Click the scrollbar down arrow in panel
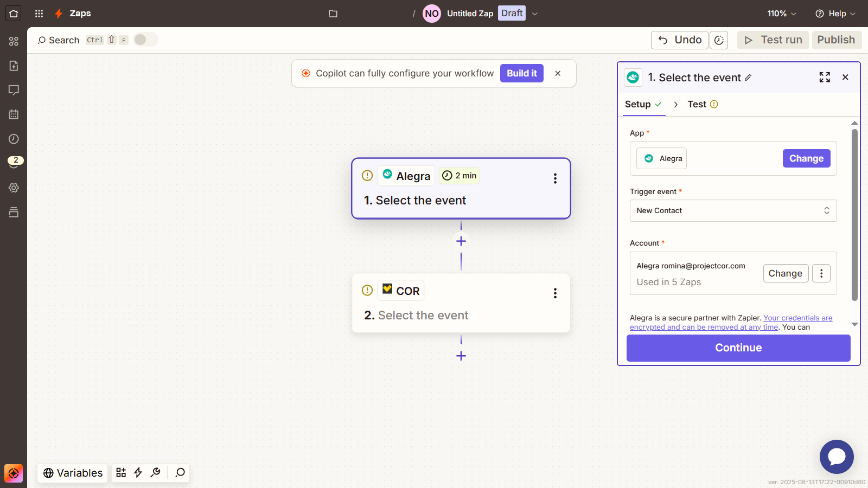 (854, 324)
